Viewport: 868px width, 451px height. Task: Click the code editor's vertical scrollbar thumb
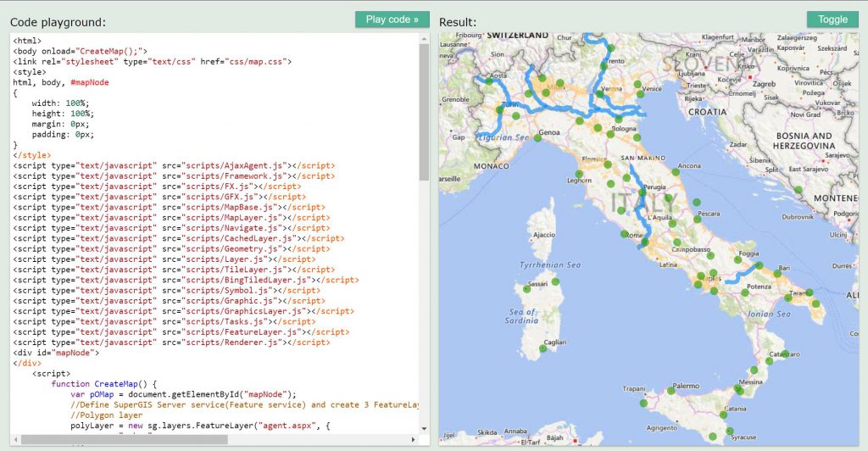click(x=424, y=112)
